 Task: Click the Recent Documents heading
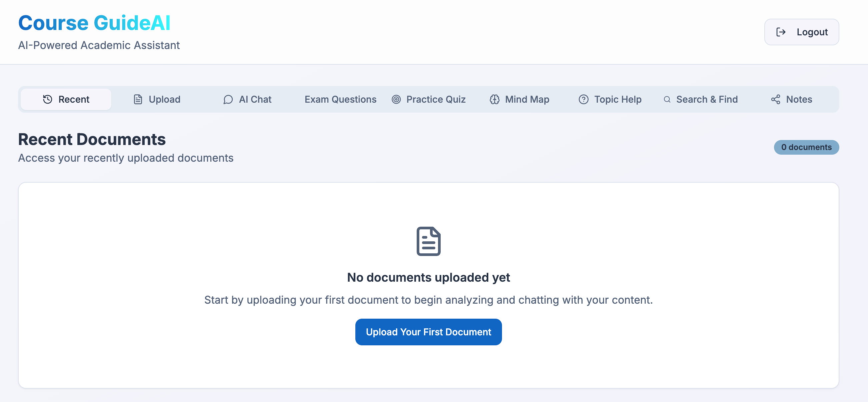(92, 139)
